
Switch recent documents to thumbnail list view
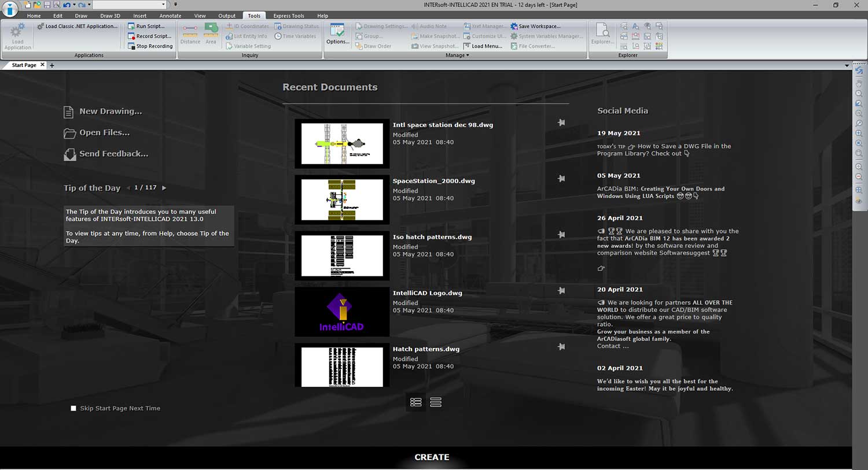pos(415,402)
